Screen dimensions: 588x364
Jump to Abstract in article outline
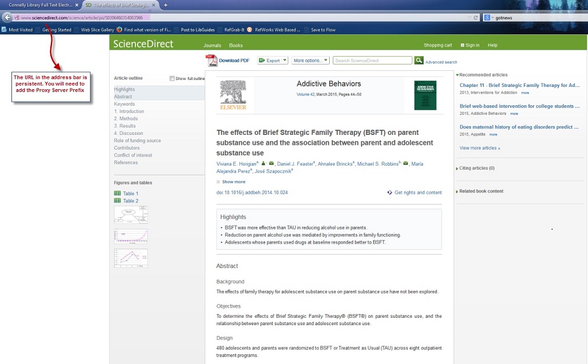123,97
